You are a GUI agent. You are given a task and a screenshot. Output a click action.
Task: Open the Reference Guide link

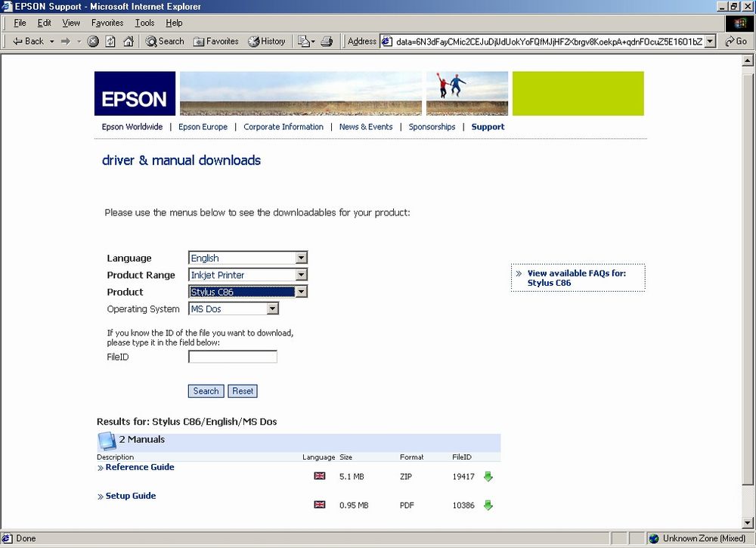pos(140,467)
